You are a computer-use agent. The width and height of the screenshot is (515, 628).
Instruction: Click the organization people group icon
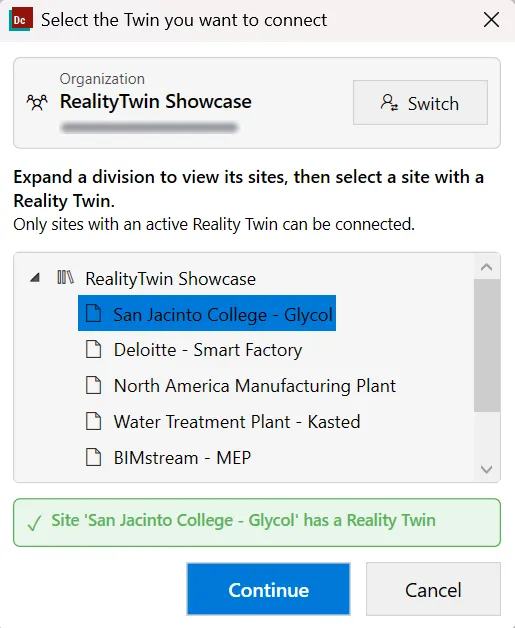pos(37,102)
